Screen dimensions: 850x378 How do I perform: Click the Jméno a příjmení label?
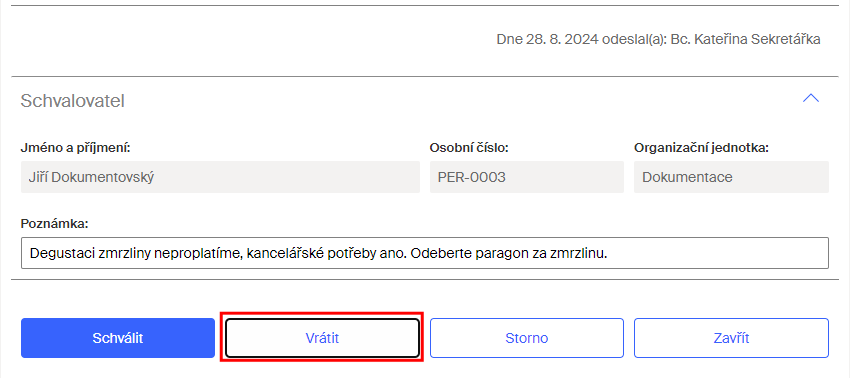[x=75, y=148]
